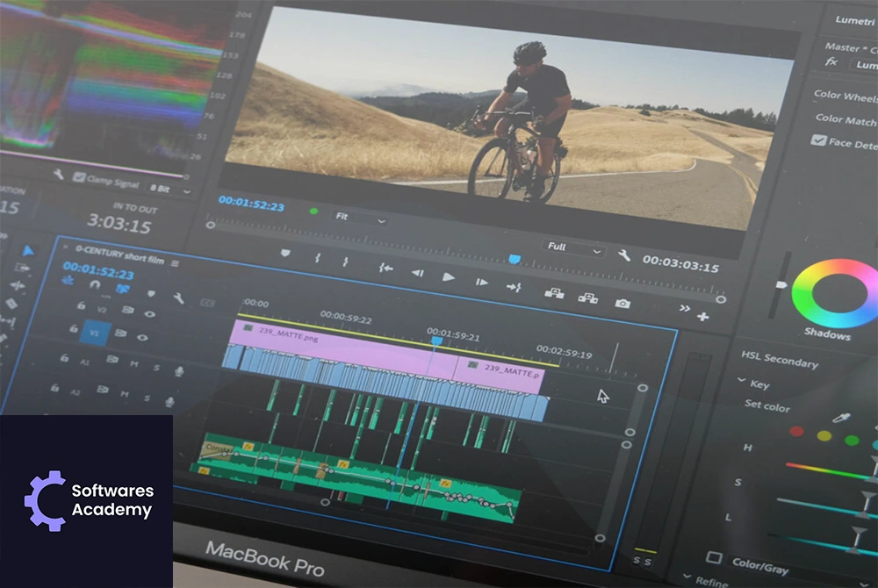Show more transport buttons via double chevron

click(684, 308)
